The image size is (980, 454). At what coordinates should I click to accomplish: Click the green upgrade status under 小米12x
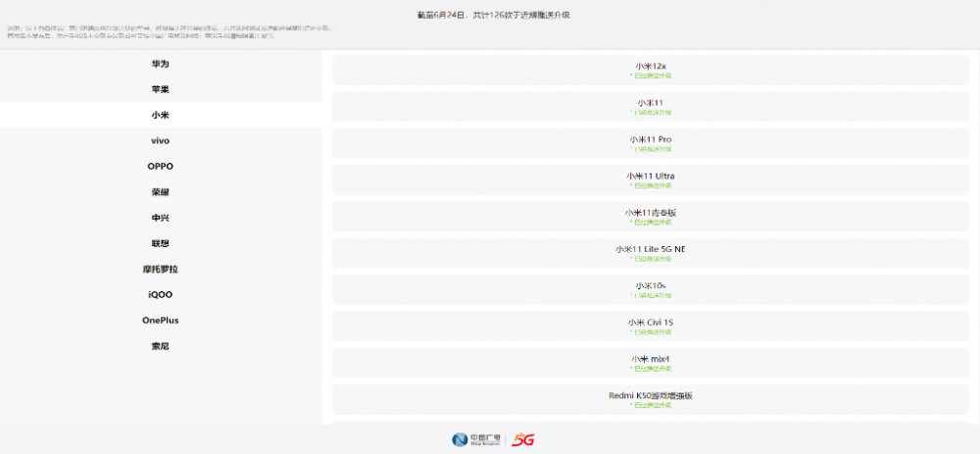[x=651, y=76]
